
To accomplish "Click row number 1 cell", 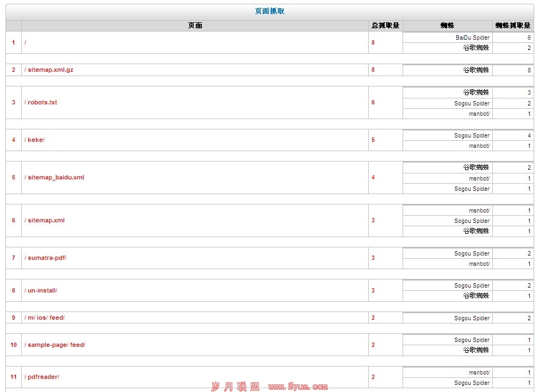I will point(14,42).
